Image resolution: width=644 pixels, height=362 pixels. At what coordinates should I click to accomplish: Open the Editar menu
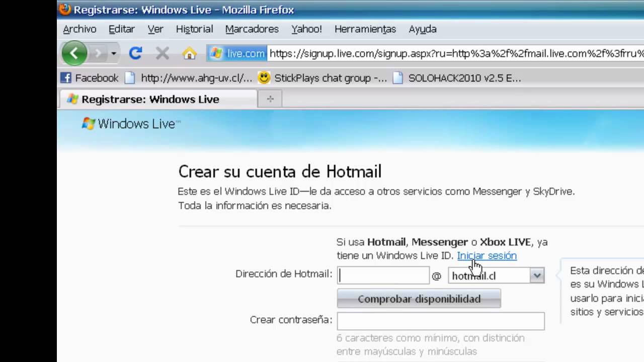tap(122, 29)
